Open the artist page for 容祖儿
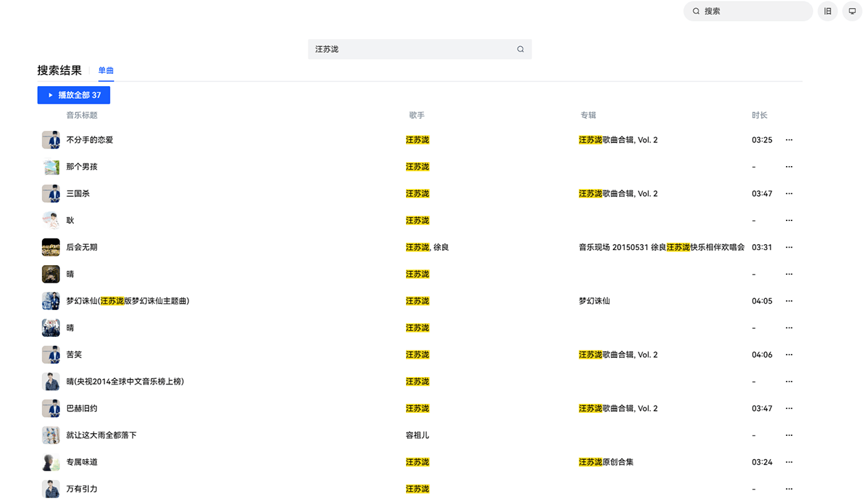 coord(416,435)
